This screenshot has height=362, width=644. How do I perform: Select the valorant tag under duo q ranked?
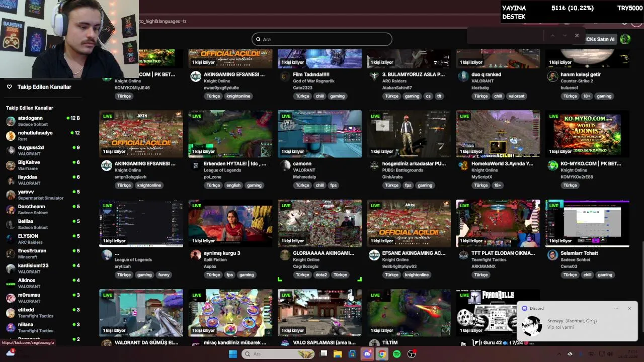point(516,96)
